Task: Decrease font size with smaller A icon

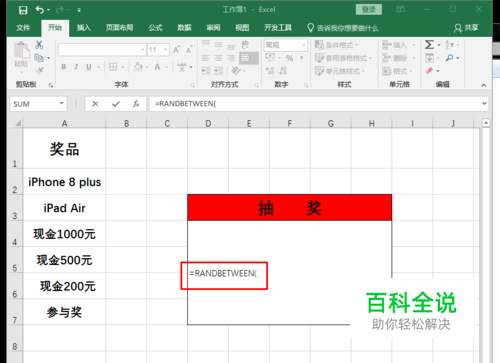Action: 189,50
